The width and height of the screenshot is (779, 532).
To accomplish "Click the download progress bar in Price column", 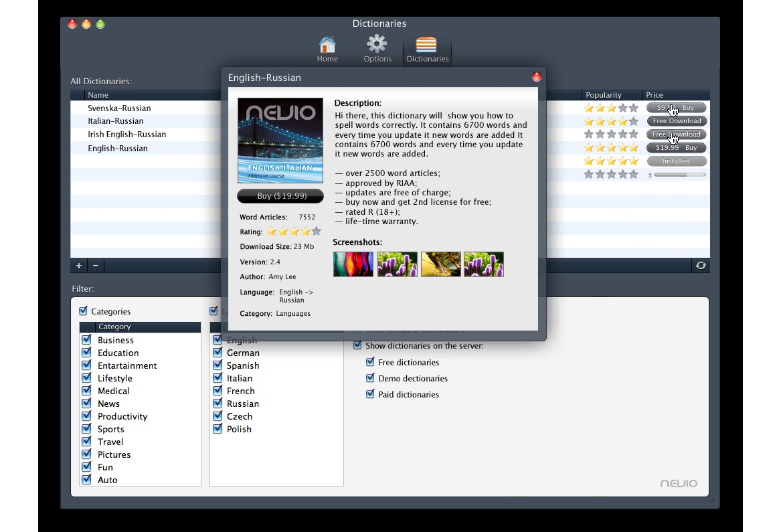I will click(680, 175).
